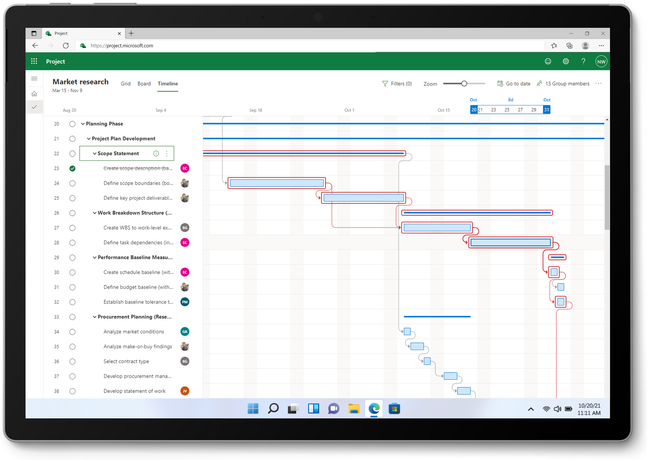Open the taskbar Search magnifier

tap(273, 409)
